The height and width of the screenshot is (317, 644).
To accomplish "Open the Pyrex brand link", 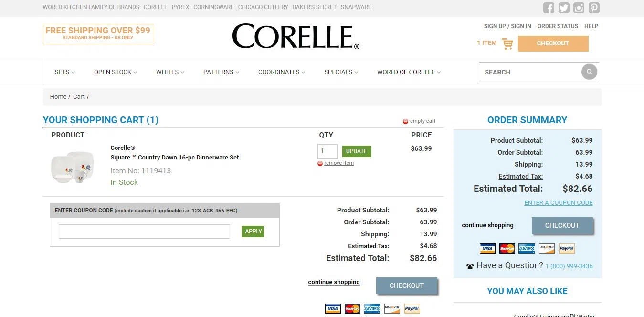I will tap(180, 7).
